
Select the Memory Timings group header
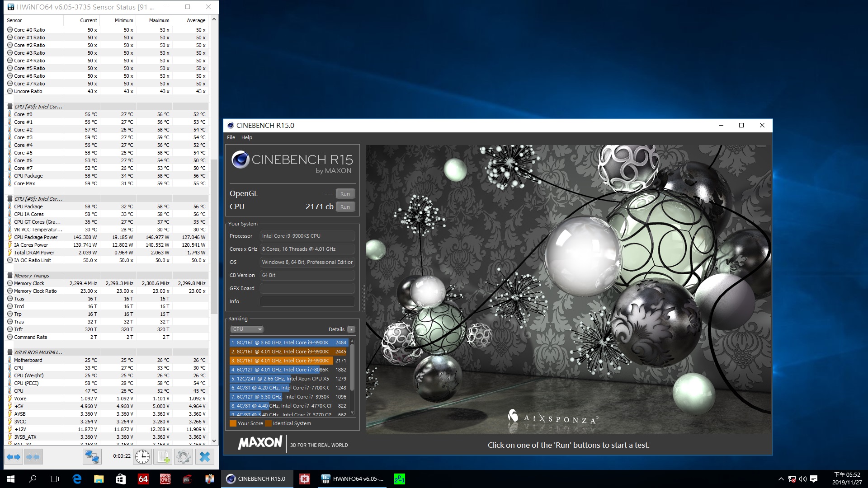point(107,276)
